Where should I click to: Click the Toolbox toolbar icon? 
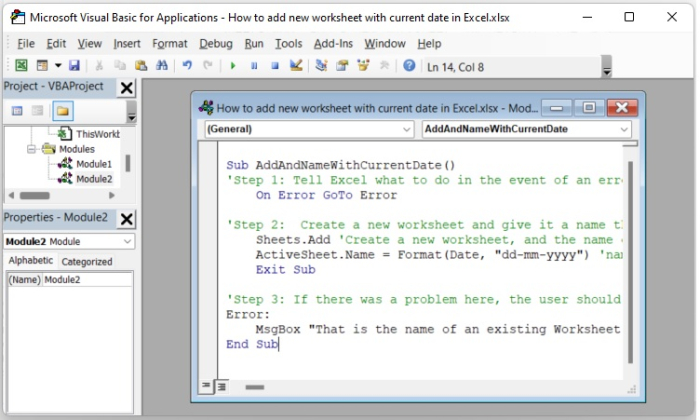click(384, 66)
